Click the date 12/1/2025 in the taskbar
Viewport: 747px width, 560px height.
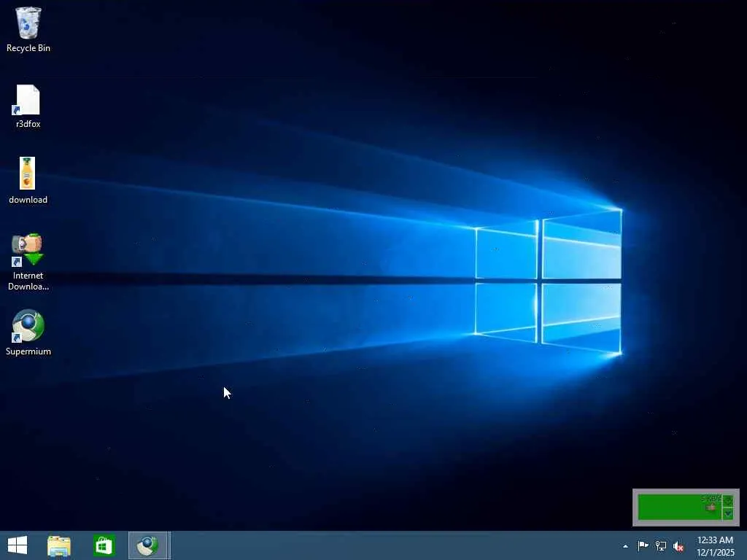point(716,553)
